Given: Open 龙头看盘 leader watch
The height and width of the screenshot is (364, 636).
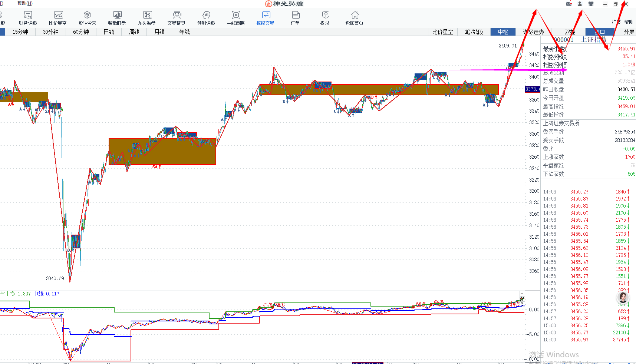Looking at the screenshot, I should point(146,18).
